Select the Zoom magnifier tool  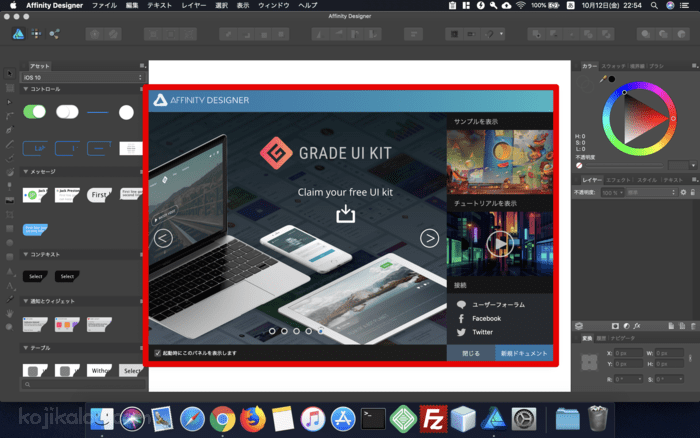point(9,327)
